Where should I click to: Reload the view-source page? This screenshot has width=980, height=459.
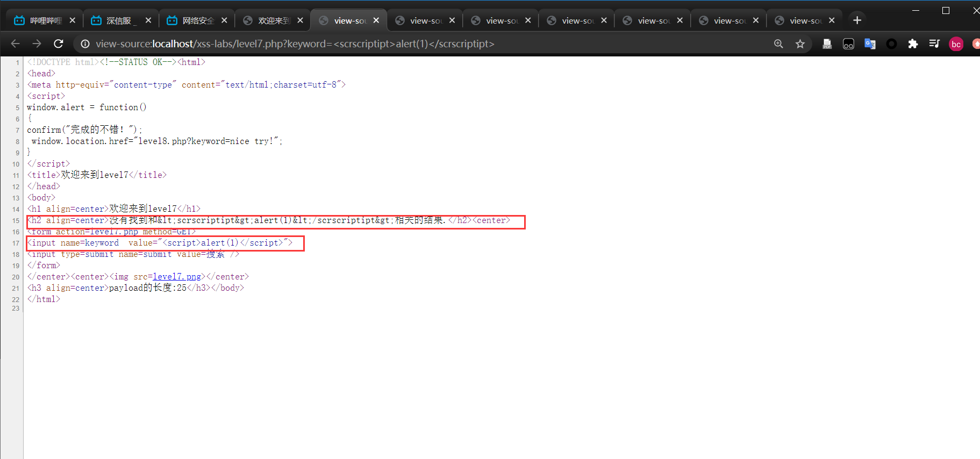(59, 44)
